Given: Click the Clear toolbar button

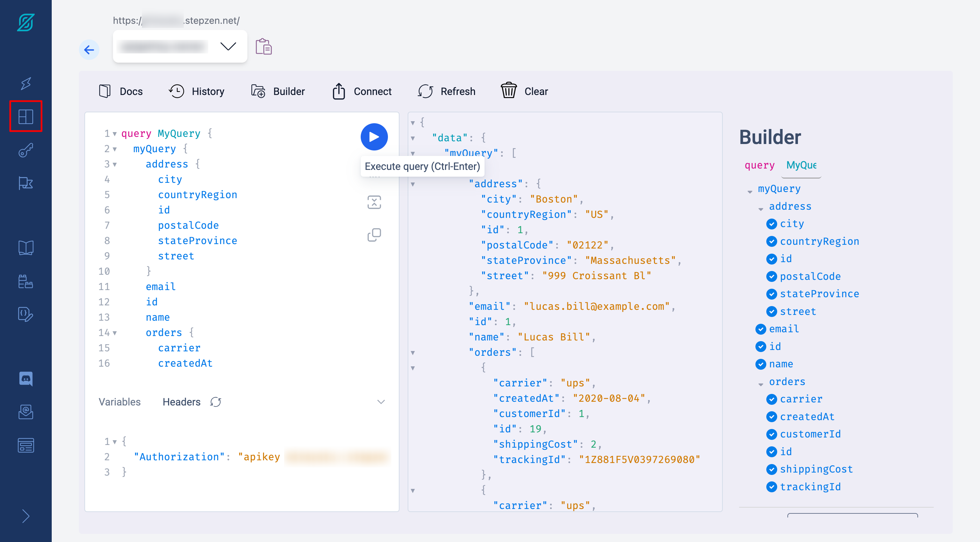Looking at the screenshot, I should (x=524, y=91).
